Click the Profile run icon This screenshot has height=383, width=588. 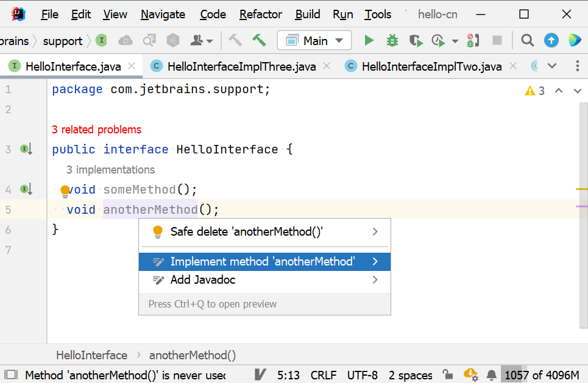coord(438,40)
